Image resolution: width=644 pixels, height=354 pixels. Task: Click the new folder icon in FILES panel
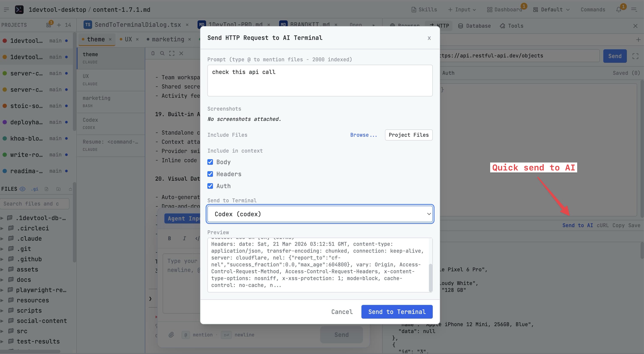(x=58, y=189)
